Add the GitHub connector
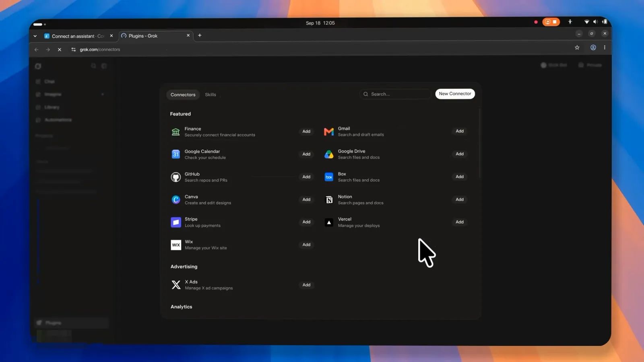Image resolution: width=644 pixels, height=362 pixels. click(306, 177)
